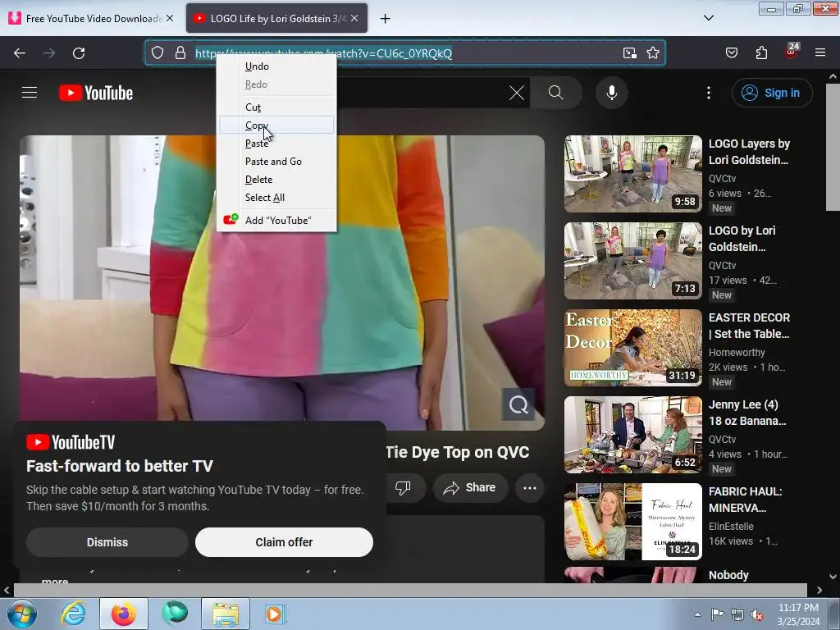
Task: Click the site security padlock icon
Action: click(x=180, y=53)
